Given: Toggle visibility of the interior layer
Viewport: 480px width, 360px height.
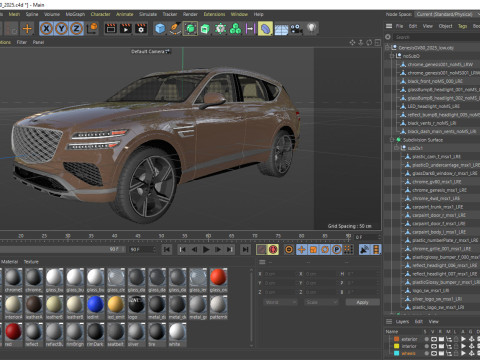Looking at the screenshot, I should (x=434, y=346).
